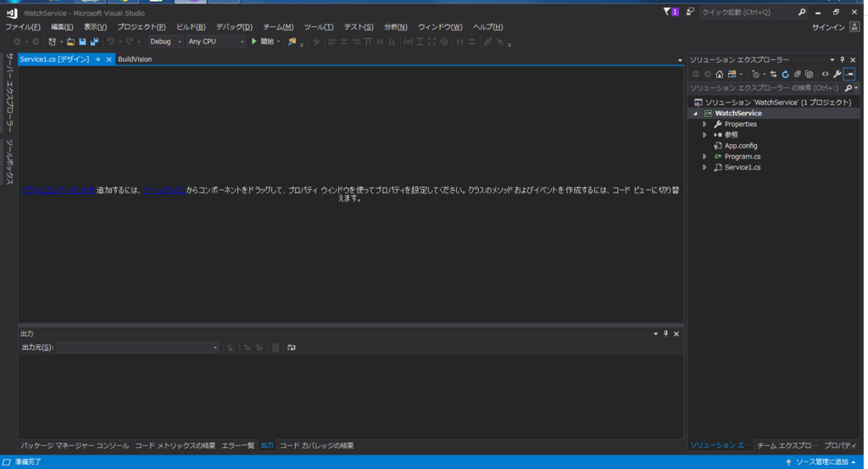This screenshot has height=469, width=868.
Task: Expand the Properties tree node
Action: coord(704,125)
